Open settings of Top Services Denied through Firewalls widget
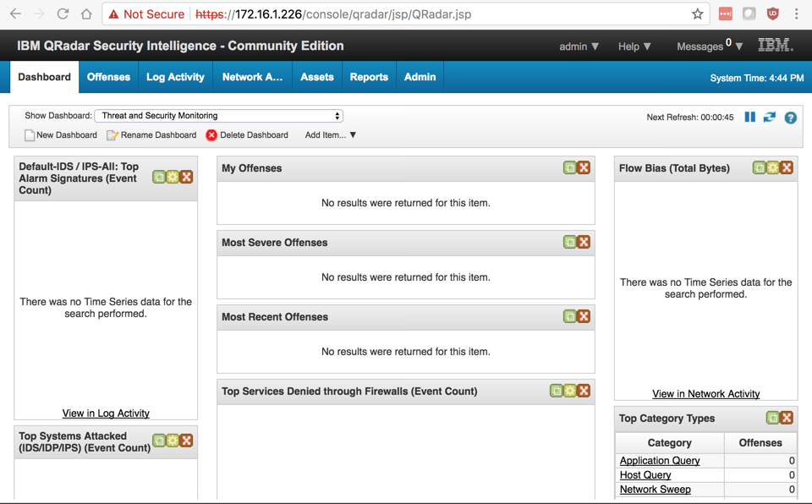The width and height of the screenshot is (812, 504). [569, 391]
